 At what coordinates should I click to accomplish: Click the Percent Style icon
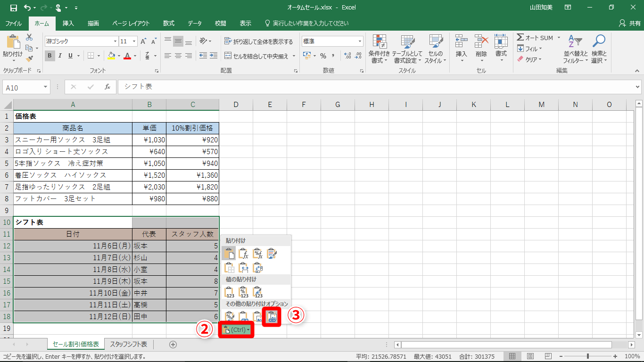[323, 56]
